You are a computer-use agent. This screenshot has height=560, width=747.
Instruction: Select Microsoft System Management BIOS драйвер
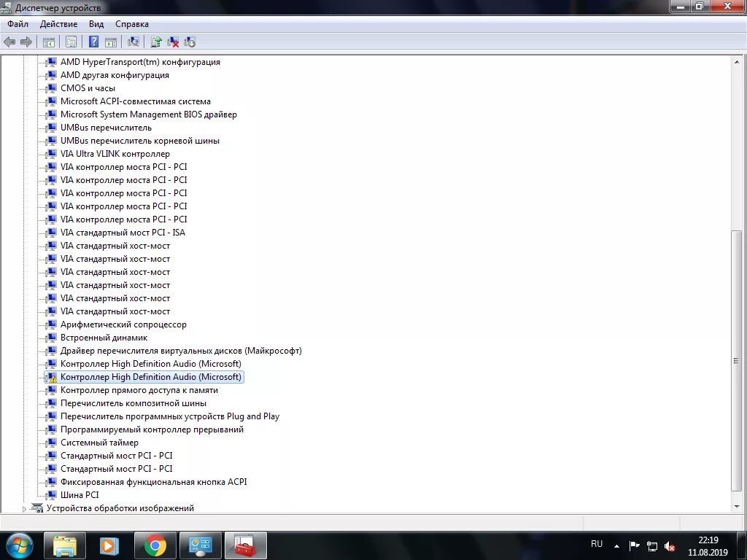(x=149, y=114)
